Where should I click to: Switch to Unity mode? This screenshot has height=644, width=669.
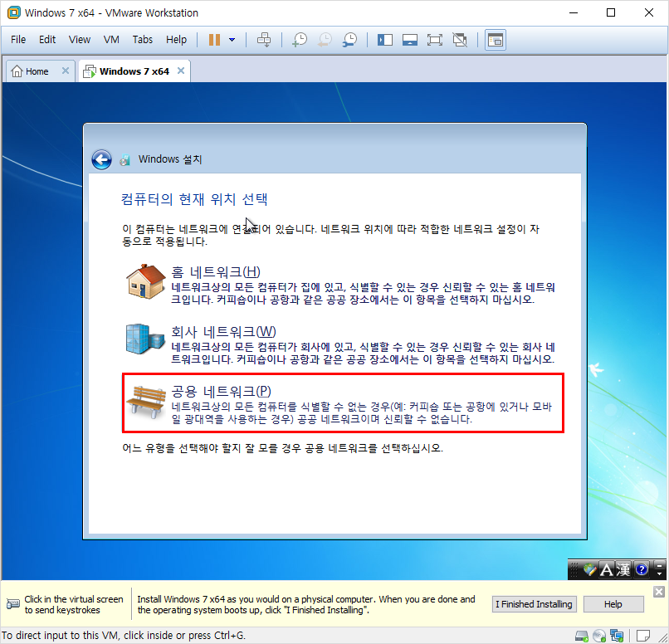[x=460, y=40]
